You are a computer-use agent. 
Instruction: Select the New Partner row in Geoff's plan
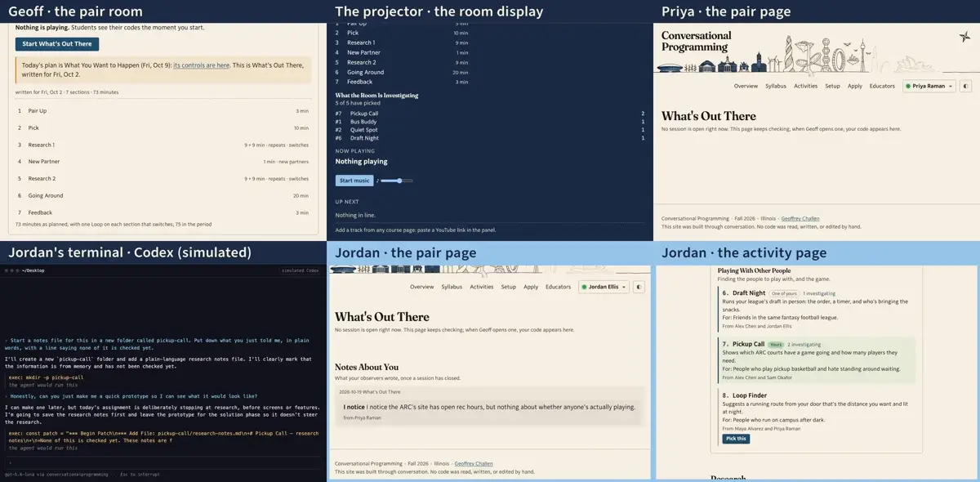point(163,162)
